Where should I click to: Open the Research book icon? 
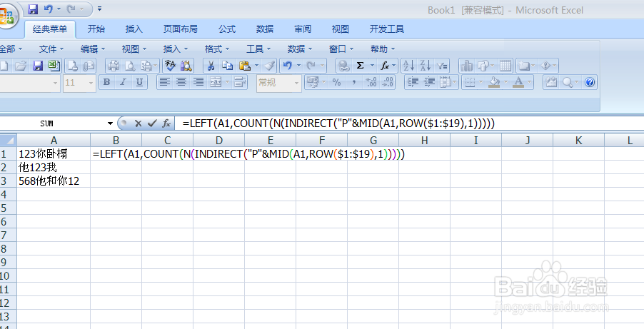186,66
